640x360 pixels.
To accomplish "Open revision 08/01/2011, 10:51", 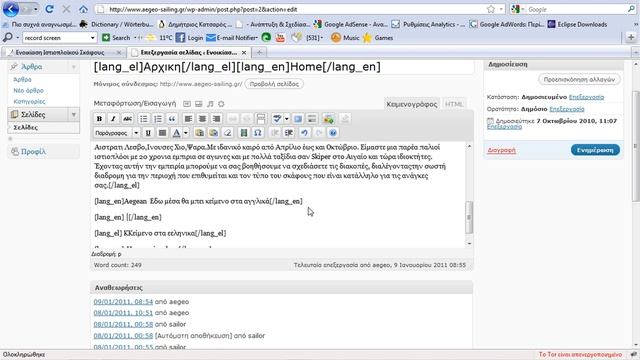I will [x=123, y=313].
